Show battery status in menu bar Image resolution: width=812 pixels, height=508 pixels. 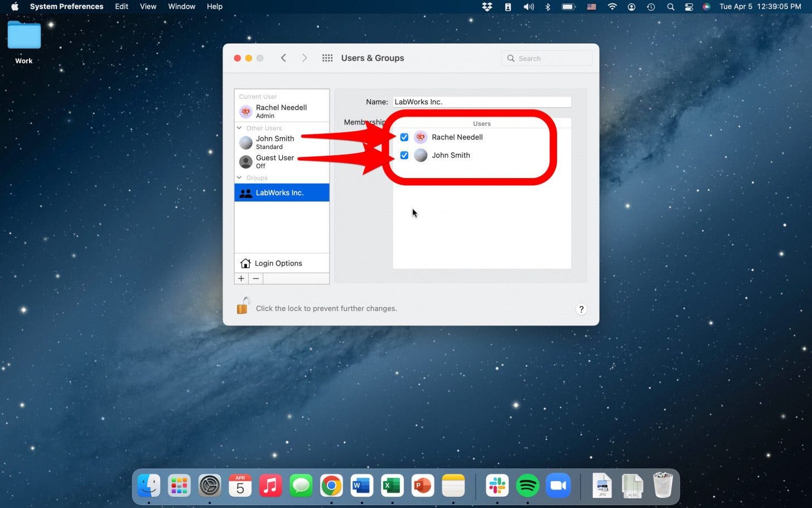[568, 7]
